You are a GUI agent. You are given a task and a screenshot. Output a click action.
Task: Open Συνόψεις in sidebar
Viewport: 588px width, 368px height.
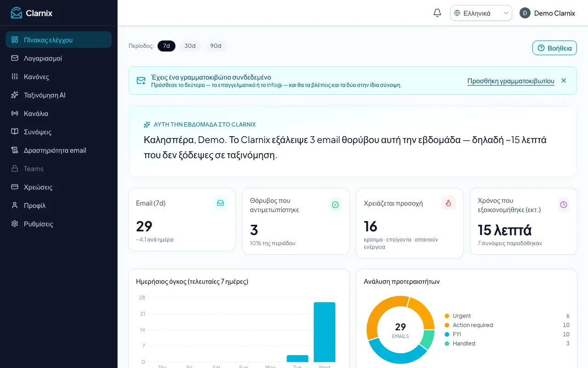(x=58, y=132)
